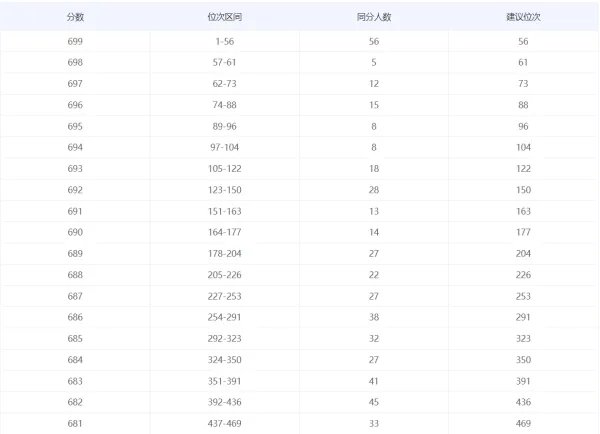Select the rank range cell 205-226
Screen dimensions: 600x434
pos(224,275)
